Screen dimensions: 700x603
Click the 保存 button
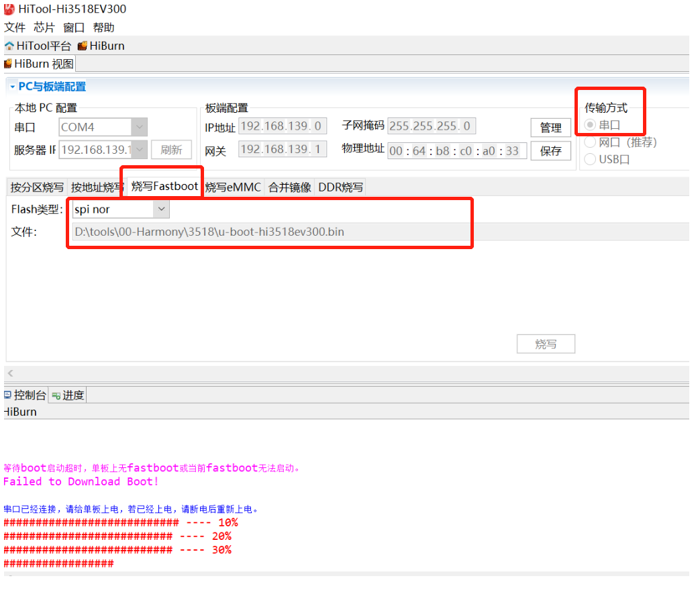[551, 151]
